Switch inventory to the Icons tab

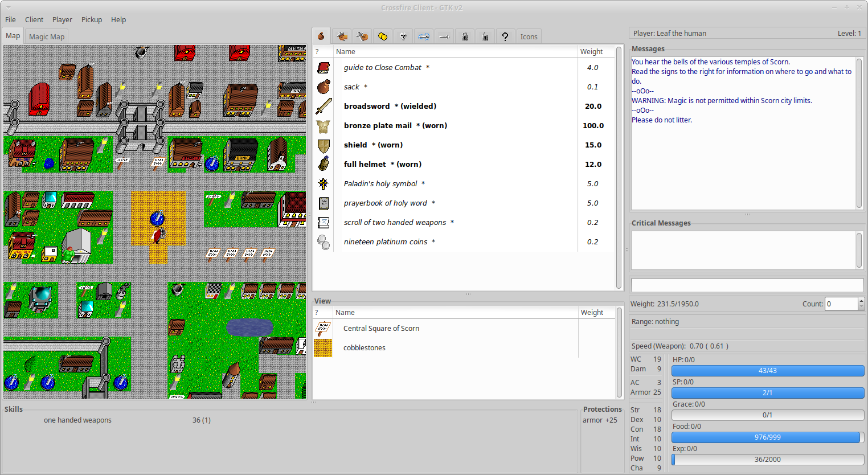pyautogui.click(x=529, y=36)
